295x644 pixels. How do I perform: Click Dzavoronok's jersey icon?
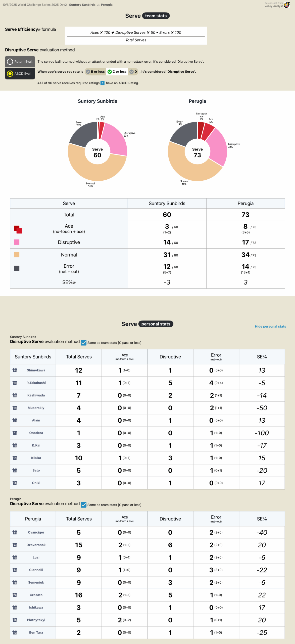tap(15, 545)
